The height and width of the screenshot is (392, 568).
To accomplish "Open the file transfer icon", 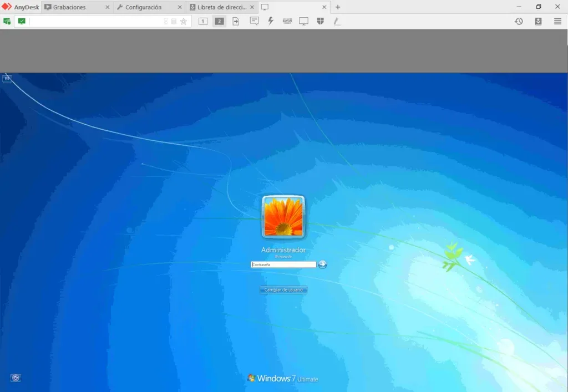I will [236, 22].
